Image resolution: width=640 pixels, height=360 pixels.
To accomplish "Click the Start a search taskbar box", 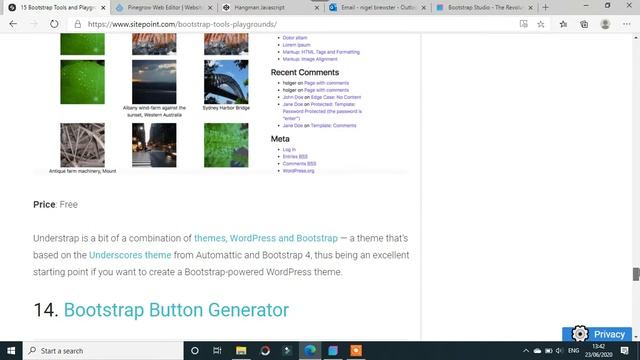I will click(x=103, y=351).
